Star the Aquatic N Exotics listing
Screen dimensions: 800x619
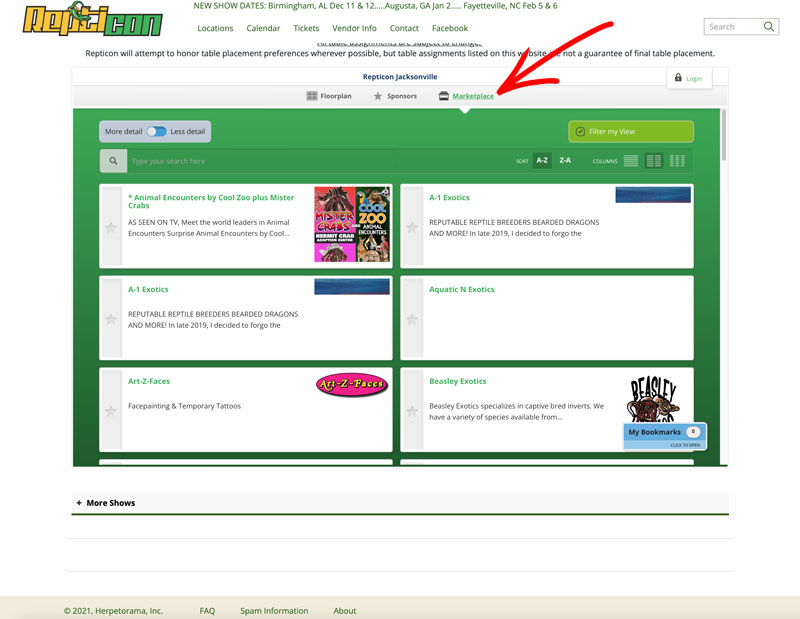pyautogui.click(x=412, y=319)
